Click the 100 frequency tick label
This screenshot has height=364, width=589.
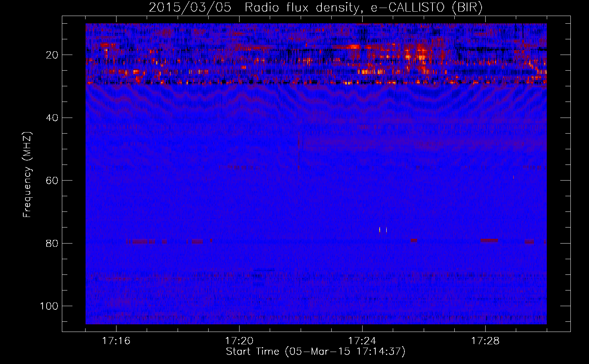(49, 306)
